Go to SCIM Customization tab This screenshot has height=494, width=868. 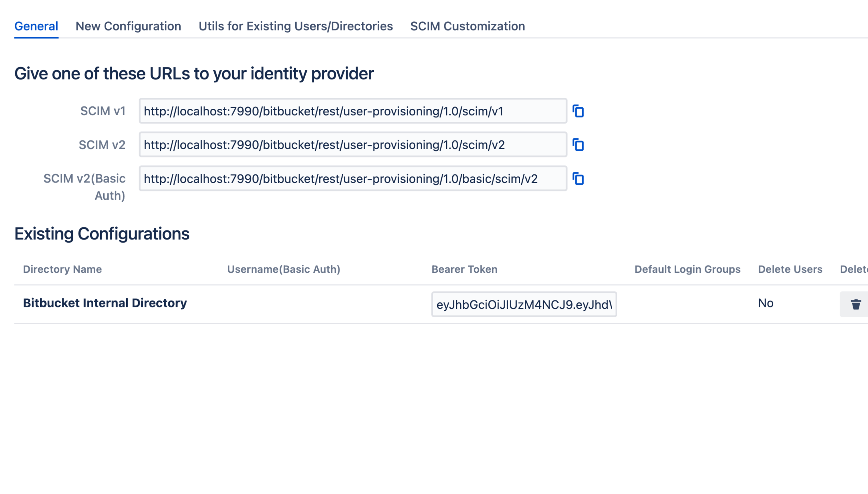pos(467,26)
